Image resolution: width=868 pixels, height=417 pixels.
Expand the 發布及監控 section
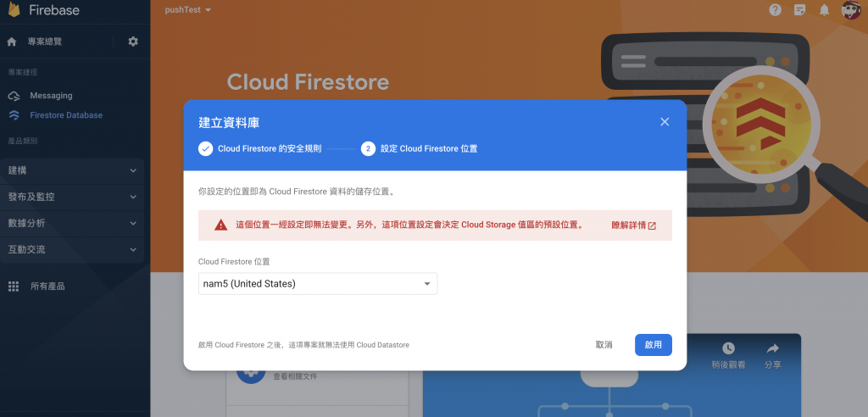72,197
